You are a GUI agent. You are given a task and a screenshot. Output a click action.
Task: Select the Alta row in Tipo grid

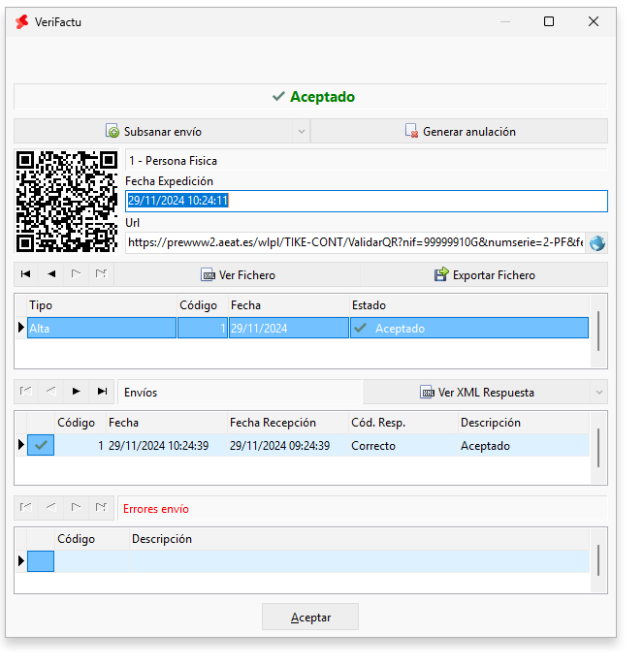point(101,329)
